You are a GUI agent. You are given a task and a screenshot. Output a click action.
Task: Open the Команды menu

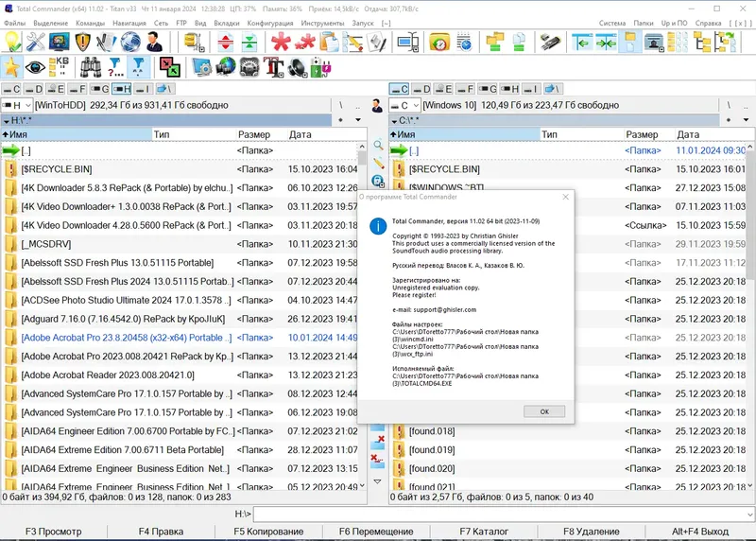90,23
